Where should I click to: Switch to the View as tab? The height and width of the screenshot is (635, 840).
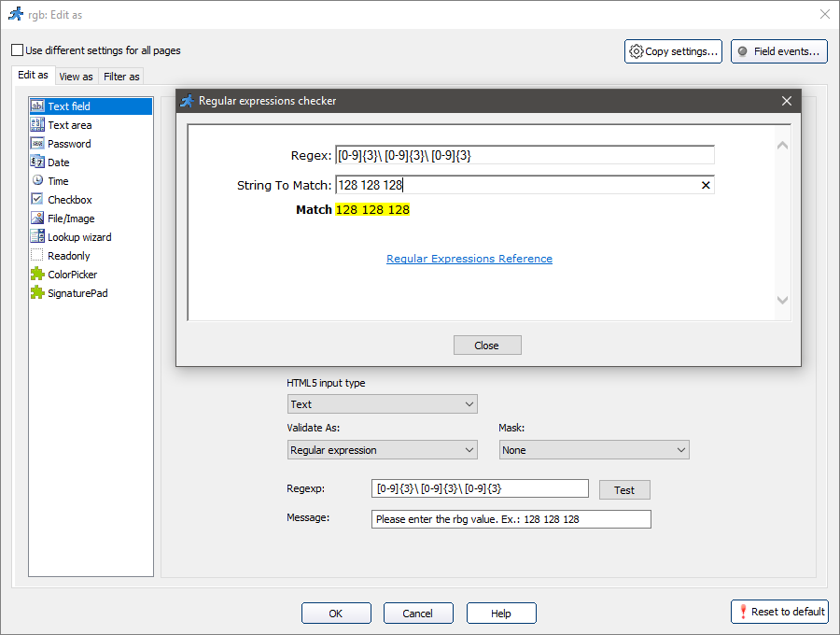point(76,77)
